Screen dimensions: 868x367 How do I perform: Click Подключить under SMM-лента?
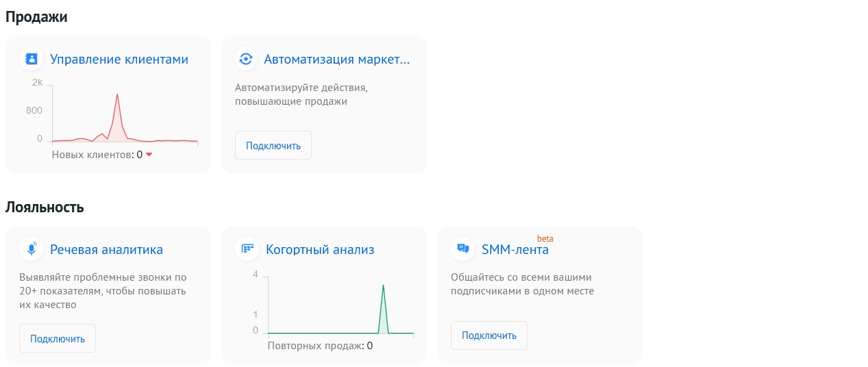pos(489,336)
